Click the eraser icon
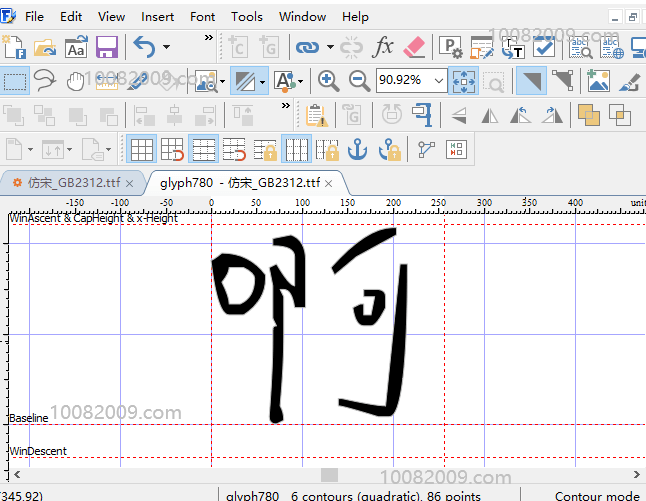Image resolution: width=646 pixels, height=501 pixels. (414, 46)
